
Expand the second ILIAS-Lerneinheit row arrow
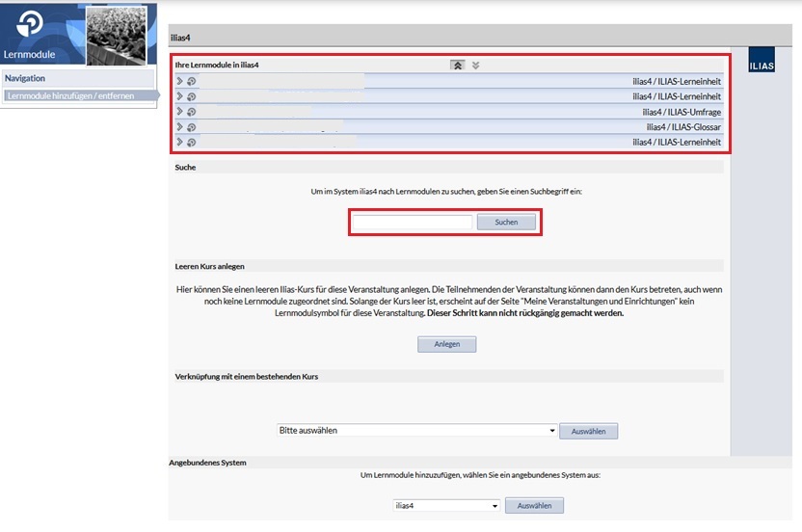pyautogui.click(x=179, y=96)
